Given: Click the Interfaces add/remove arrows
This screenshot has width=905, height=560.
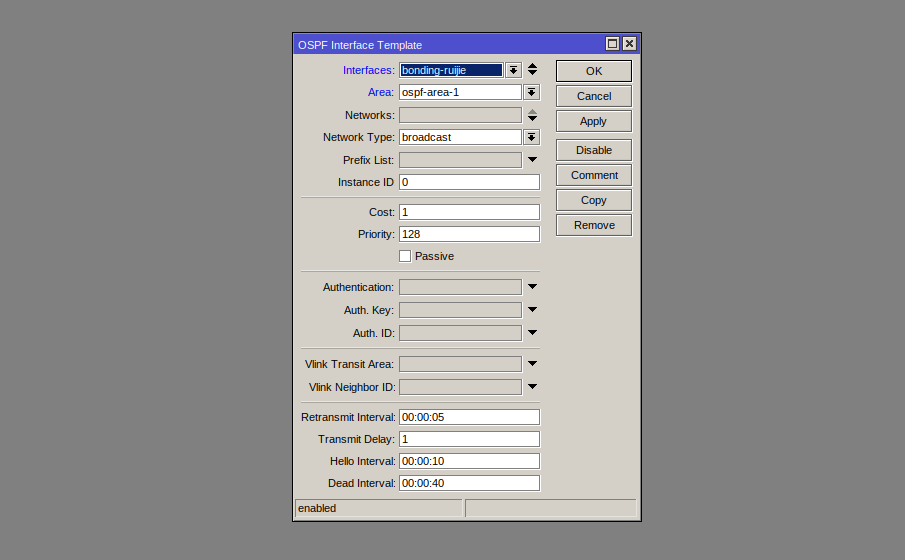Looking at the screenshot, I should [x=532, y=70].
